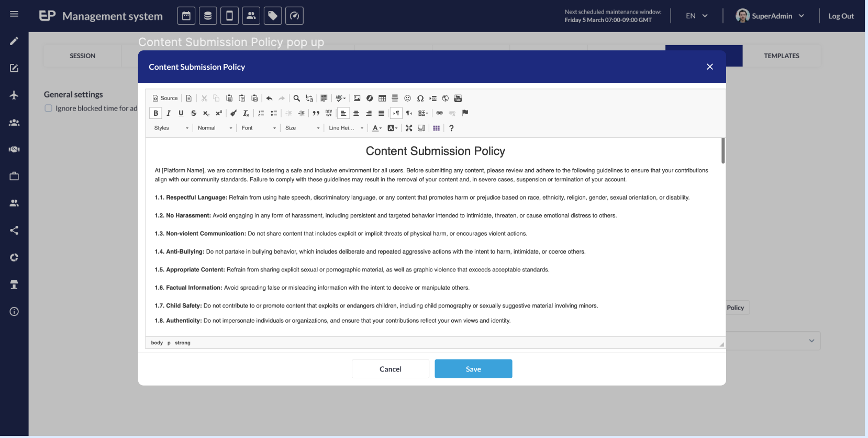Create a Div container
868x438 pixels.
pos(329,113)
